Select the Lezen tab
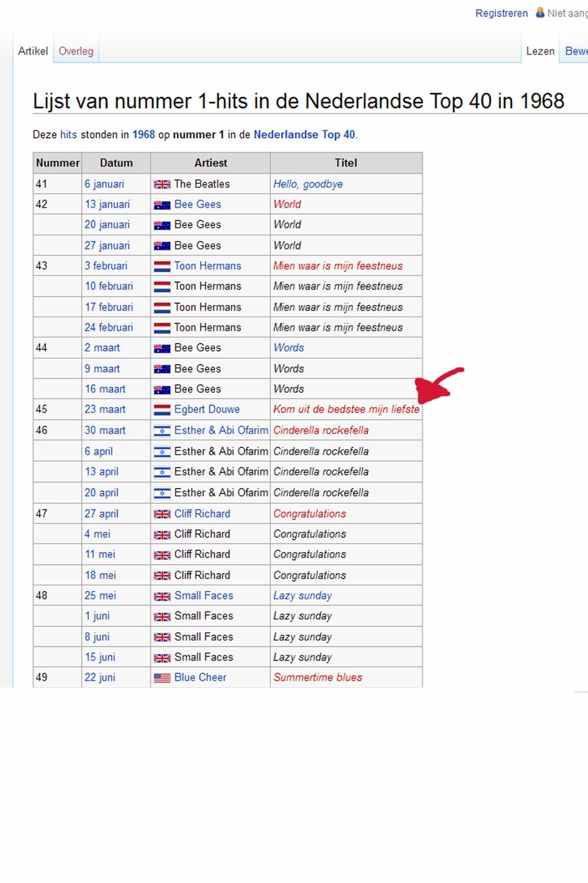The width and height of the screenshot is (588, 883). pos(540,51)
